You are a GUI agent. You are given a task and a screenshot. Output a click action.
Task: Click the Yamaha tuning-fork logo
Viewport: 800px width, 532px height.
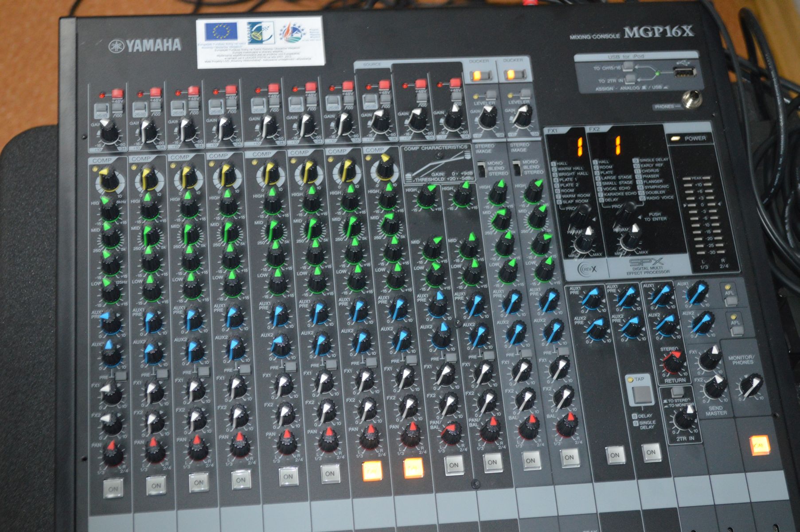pyautogui.click(x=116, y=46)
